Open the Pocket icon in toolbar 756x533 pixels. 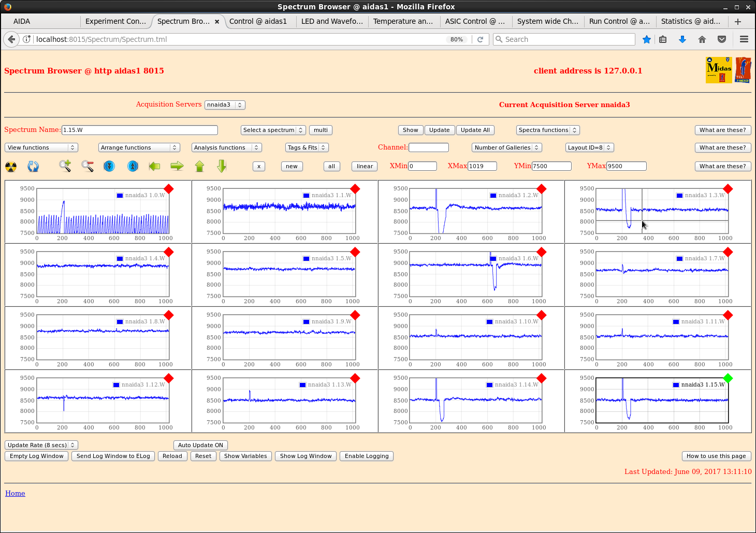pyautogui.click(x=722, y=39)
